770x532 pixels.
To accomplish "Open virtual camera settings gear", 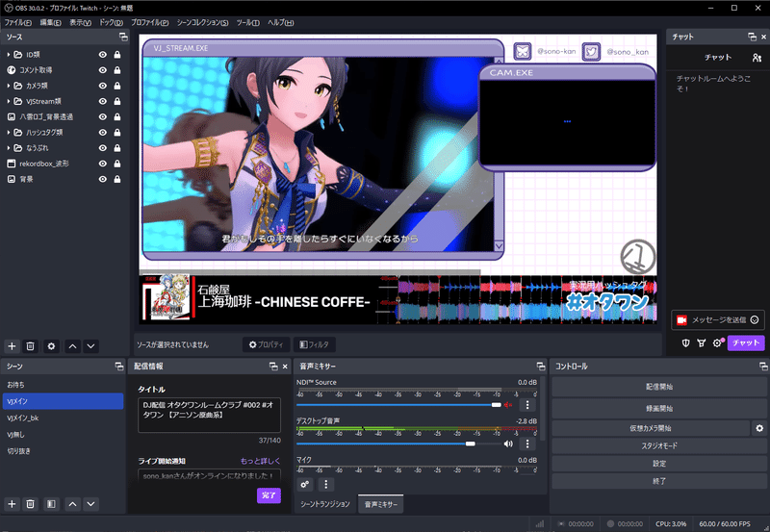I will tap(759, 428).
